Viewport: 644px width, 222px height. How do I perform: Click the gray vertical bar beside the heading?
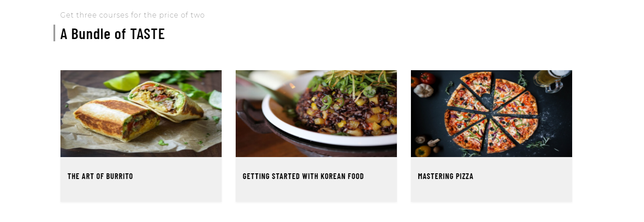point(54,33)
